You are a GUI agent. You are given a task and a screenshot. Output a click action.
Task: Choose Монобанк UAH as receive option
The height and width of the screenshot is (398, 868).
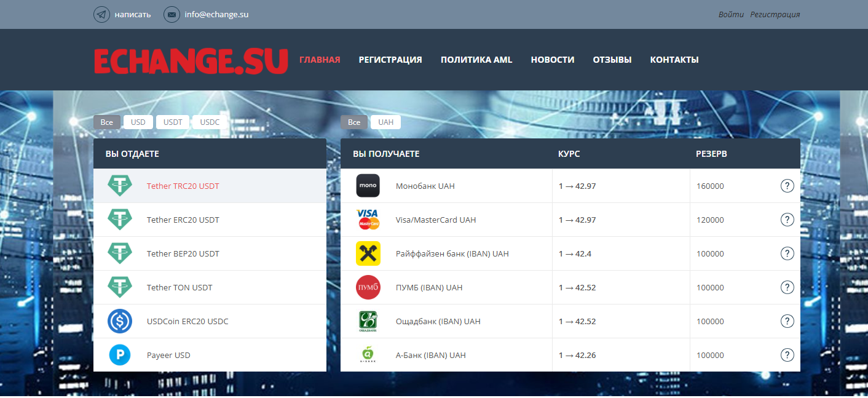click(x=425, y=186)
